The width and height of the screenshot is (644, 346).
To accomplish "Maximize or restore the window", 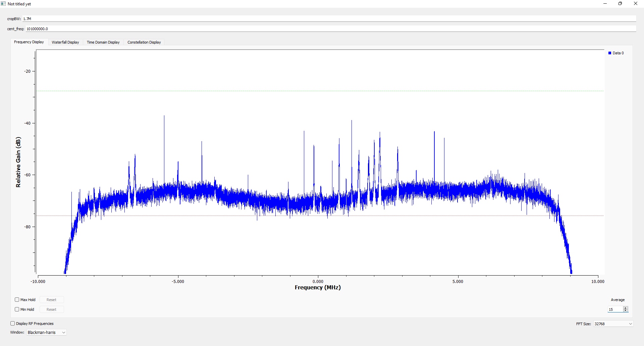I will click(x=620, y=4).
